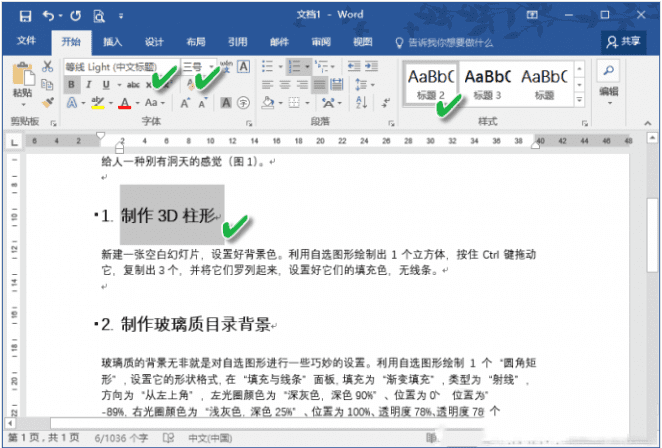
Task: Apply text effects with the outlined A icon
Action: point(72,103)
